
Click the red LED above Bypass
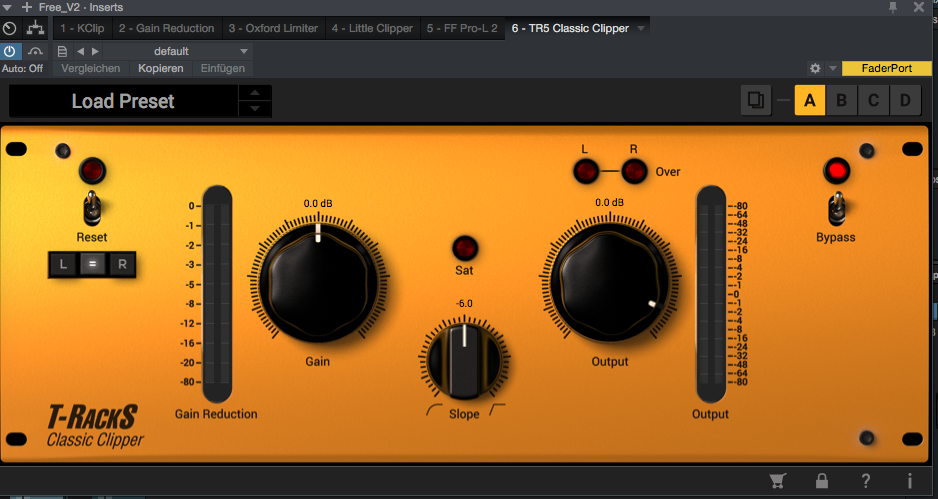click(x=836, y=171)
